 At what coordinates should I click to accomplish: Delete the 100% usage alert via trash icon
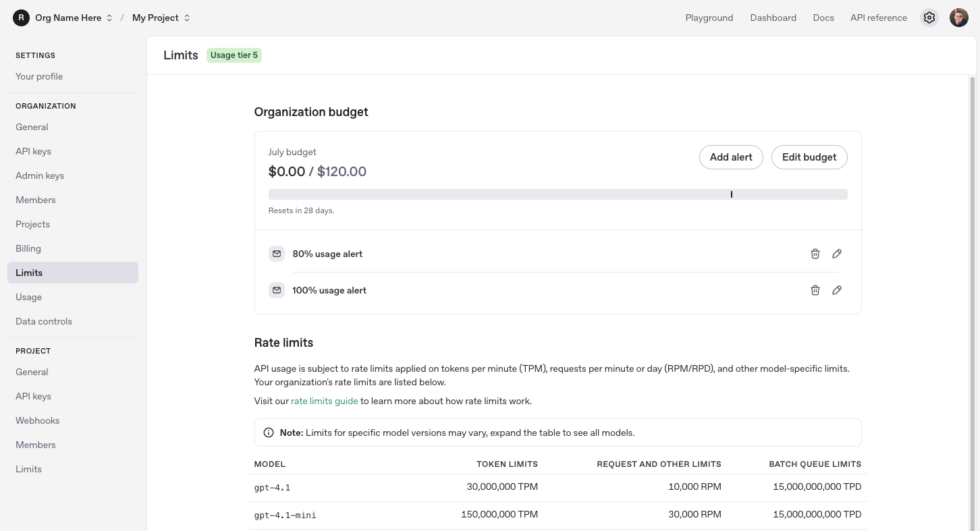(x=815, y=289)
